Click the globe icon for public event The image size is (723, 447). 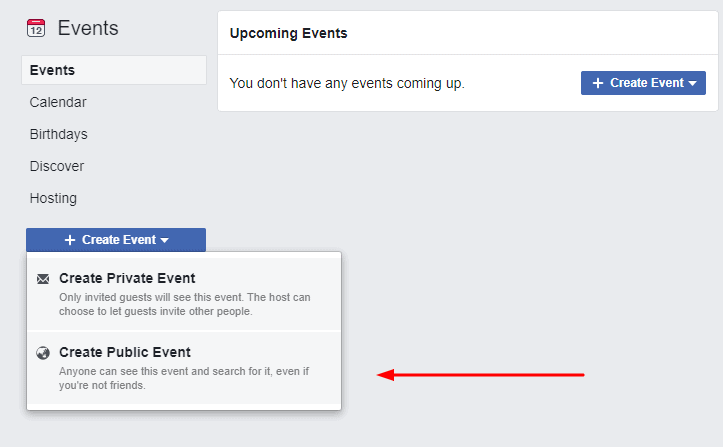(x=43, y=353)
